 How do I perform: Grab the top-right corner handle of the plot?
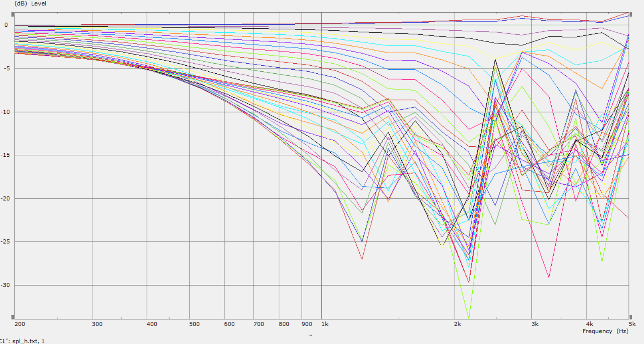(631, 14)
